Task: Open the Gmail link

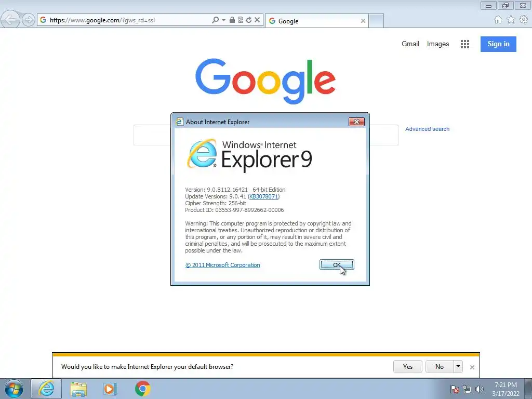Action: (x=410, y=44)
